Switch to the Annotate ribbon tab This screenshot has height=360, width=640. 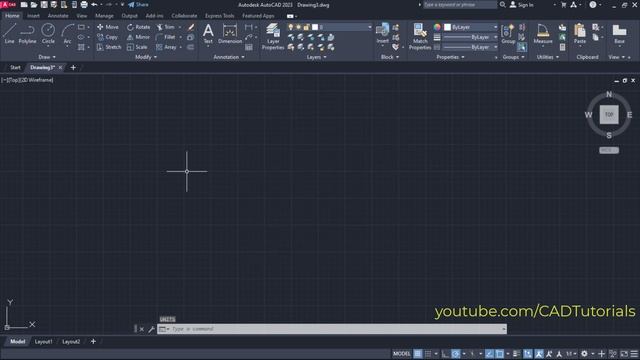pyautogui.click(x=58, y=16)
